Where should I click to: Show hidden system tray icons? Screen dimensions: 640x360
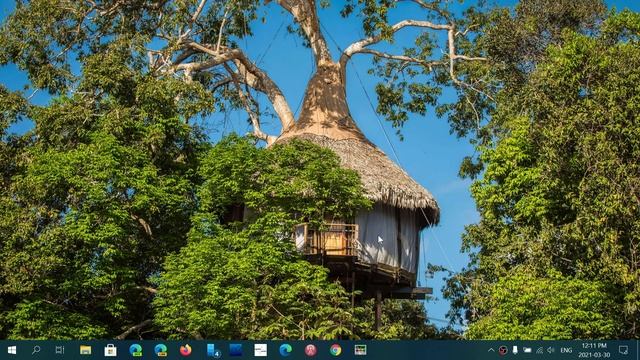tap(491, 350)
